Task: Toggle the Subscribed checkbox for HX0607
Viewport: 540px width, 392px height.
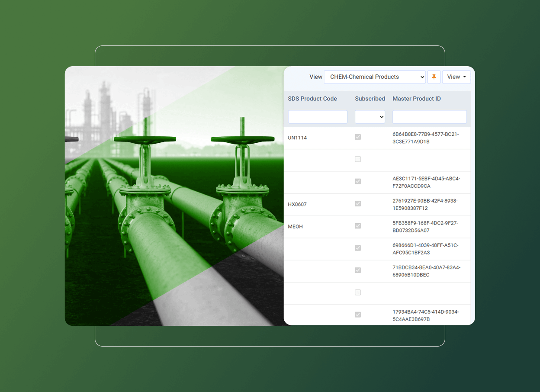Action: [358, 203]
